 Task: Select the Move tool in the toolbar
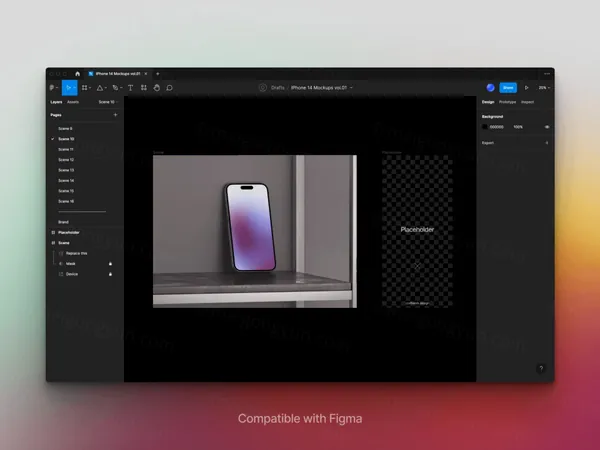68,88
